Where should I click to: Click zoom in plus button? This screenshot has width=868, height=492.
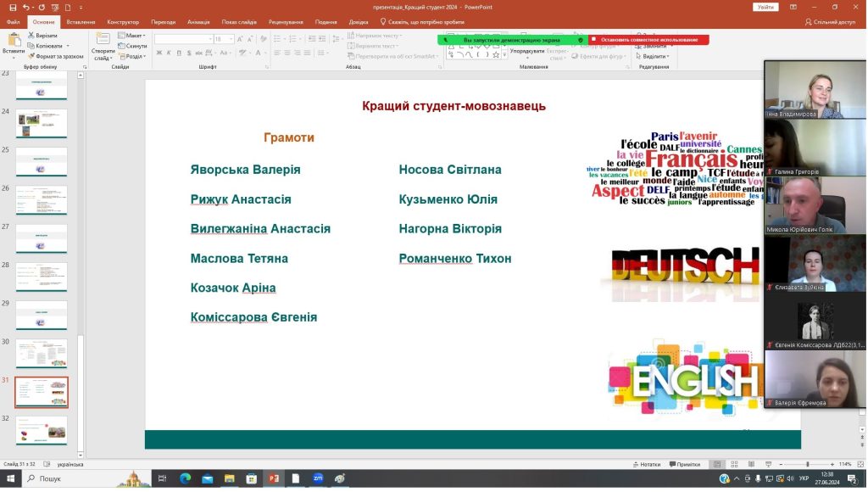[x=832, y=464]
